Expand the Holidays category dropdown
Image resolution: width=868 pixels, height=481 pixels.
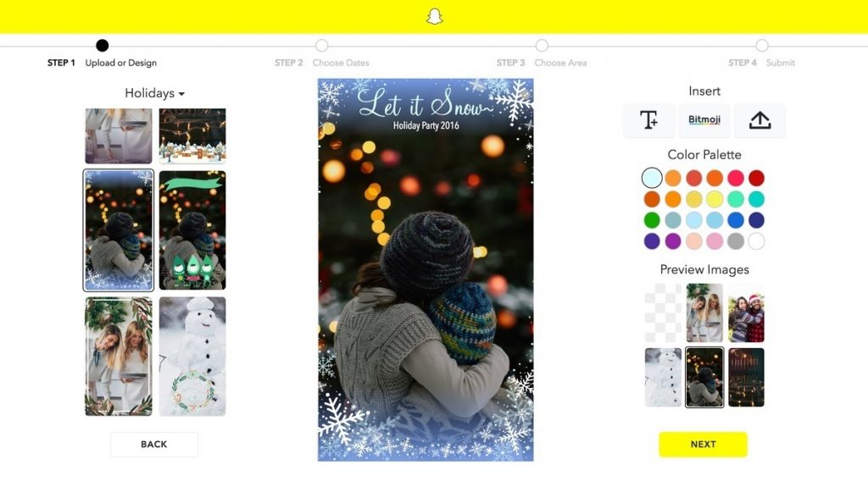(x=154, y=93)
